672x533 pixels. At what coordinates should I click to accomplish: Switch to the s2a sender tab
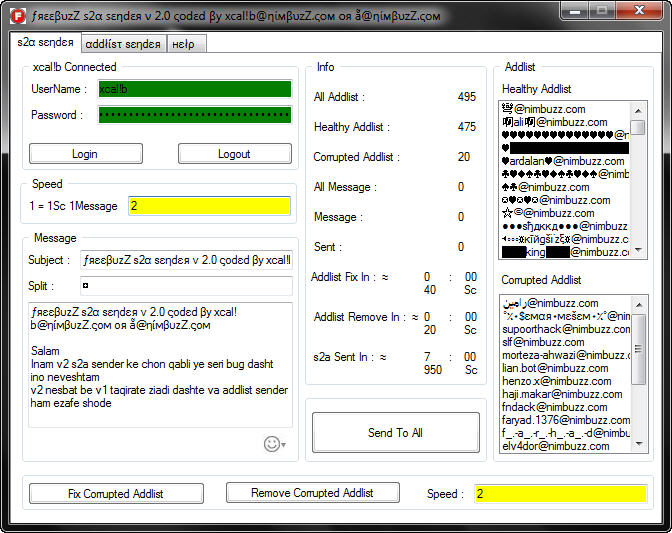tap(45, 42)
